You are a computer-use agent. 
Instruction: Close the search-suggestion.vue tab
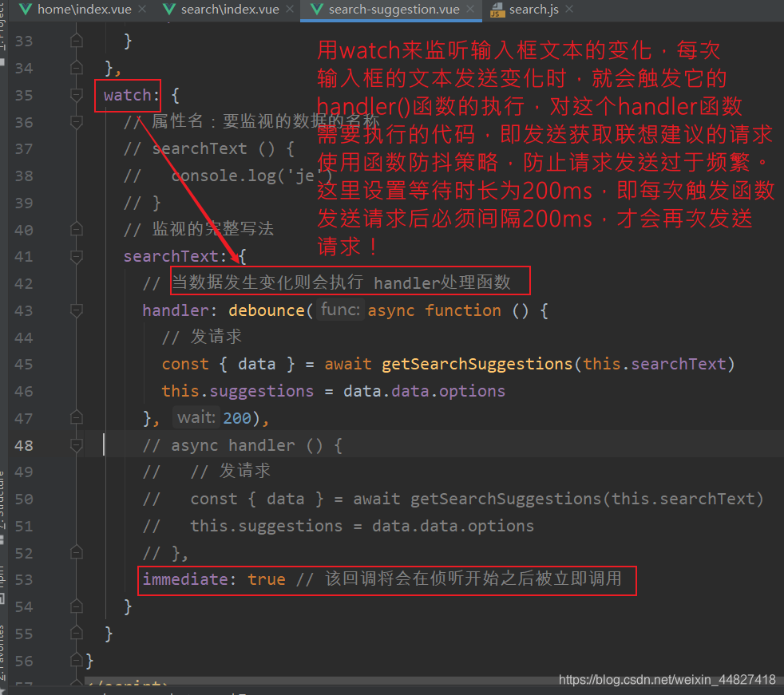coord(470,10)
